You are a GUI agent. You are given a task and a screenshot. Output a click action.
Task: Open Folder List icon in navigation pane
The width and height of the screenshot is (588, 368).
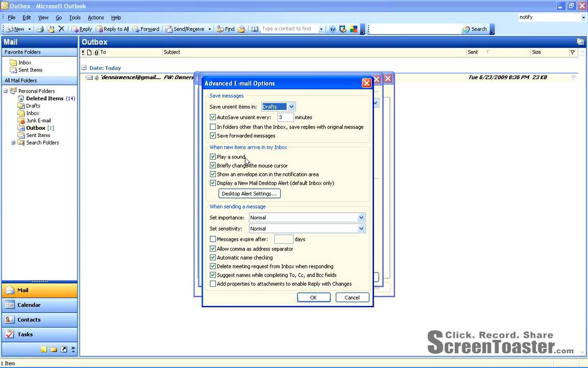click(x=54, y=349)
